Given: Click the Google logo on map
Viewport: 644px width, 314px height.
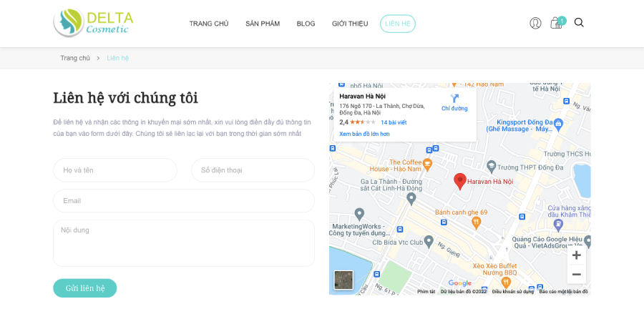Looking at the screenshot, I should [459, 283].
